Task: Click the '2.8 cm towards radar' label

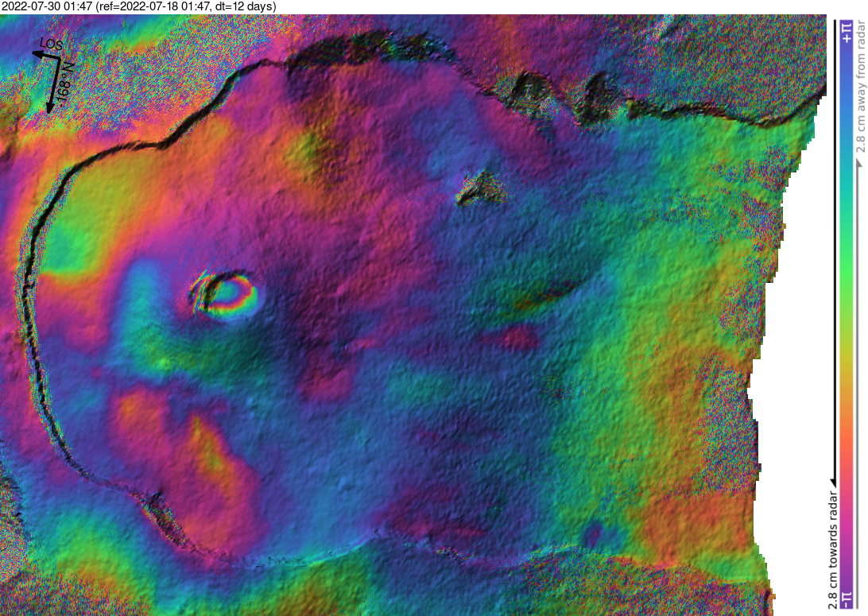Action: point(832,549)
